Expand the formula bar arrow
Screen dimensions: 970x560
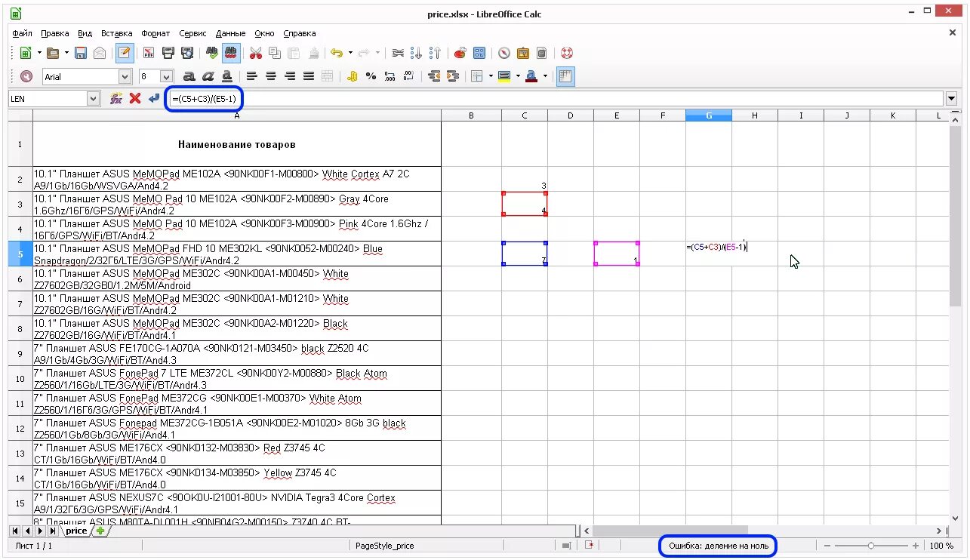[x=951, y=98]
